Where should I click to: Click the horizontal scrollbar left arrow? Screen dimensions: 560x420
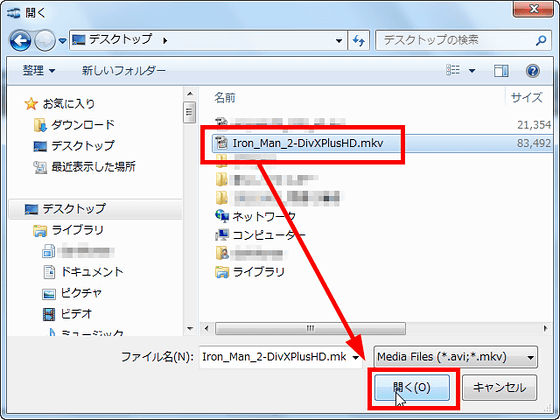(206, 328)
